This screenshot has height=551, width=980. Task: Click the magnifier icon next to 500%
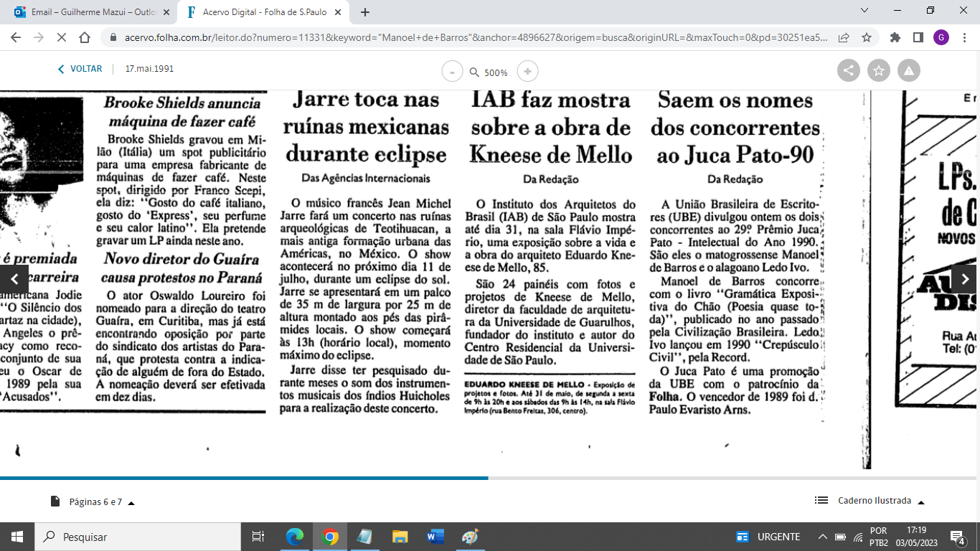(474, 72)
